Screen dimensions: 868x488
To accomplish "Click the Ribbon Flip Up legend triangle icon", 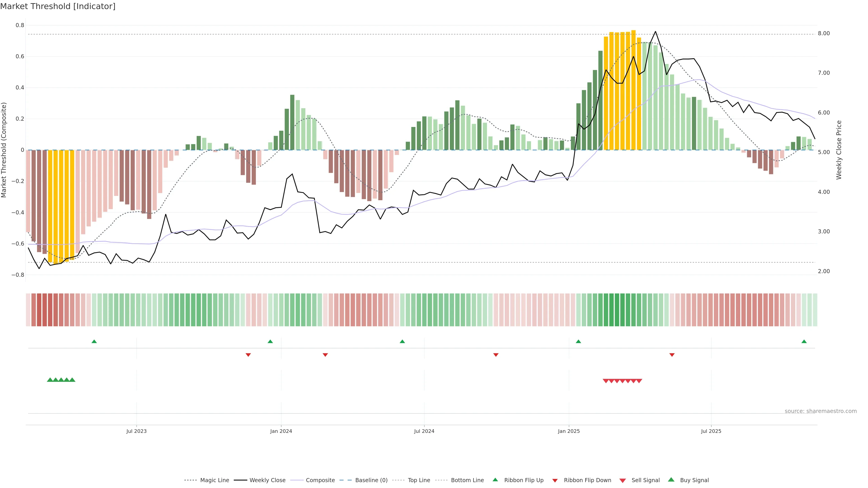I will [x=495, y=480].
